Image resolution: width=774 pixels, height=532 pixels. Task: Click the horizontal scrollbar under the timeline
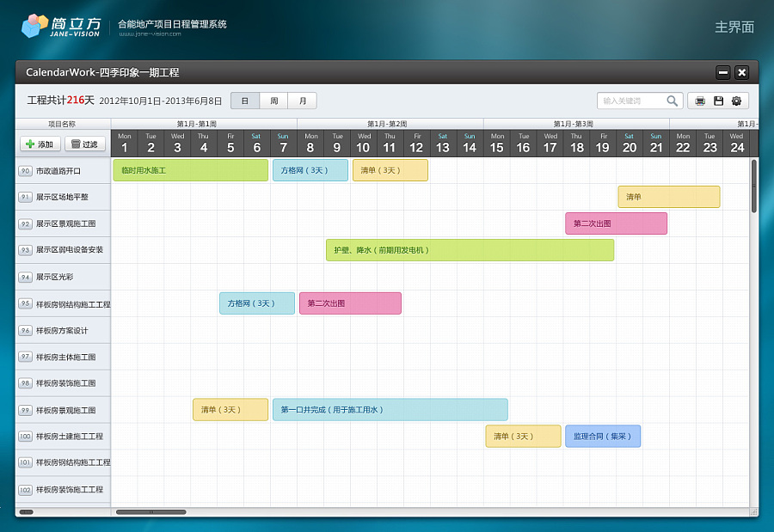[x=150, y=512]
